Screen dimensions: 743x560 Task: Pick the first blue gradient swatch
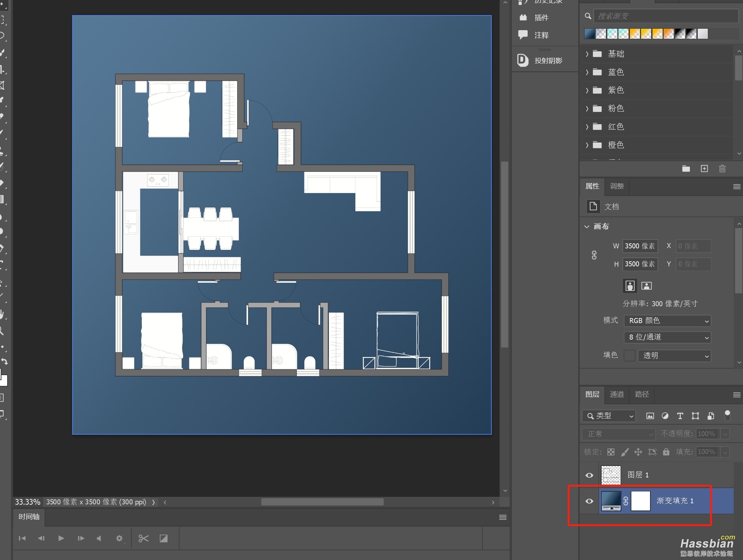590,34
